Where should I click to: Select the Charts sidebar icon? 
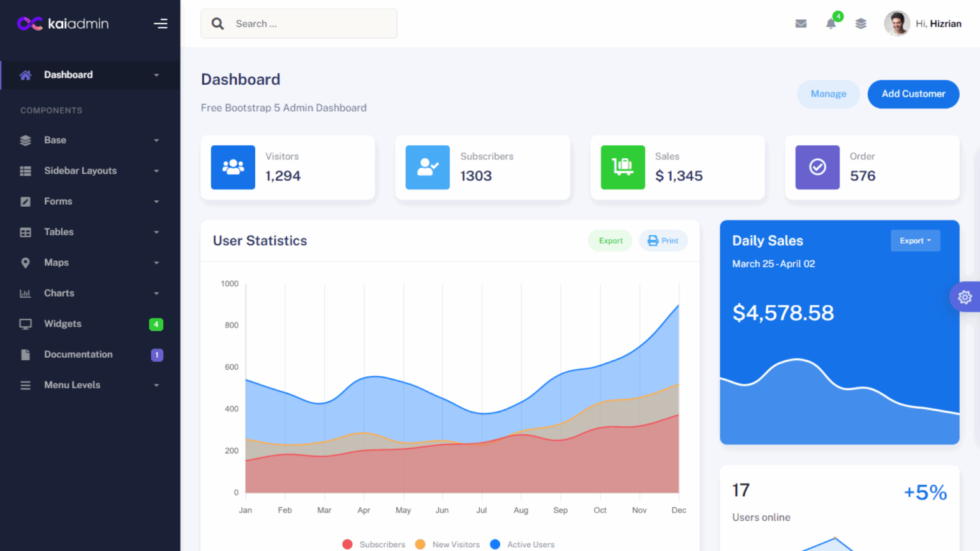25,293
